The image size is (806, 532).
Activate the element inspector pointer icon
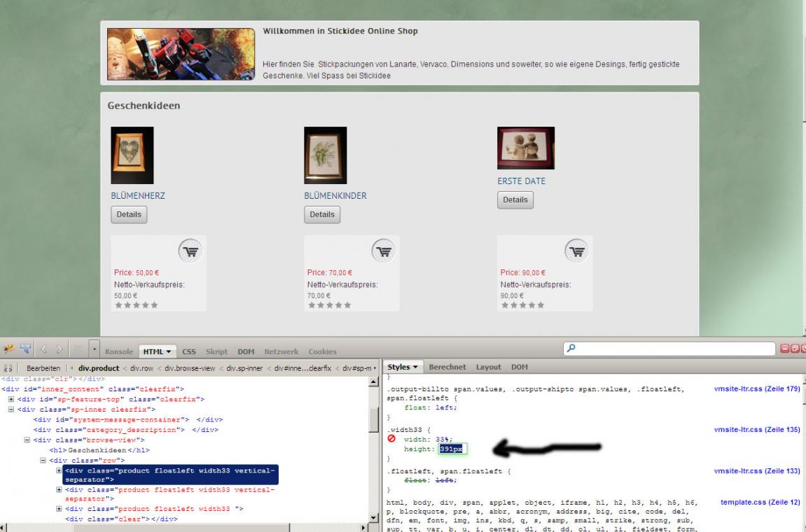26,350
